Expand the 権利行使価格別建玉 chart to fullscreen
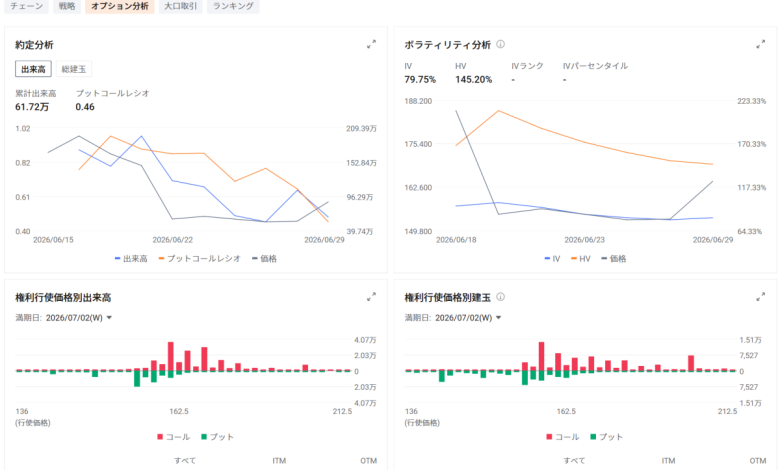The width and height of the screenshot is (780, 470). pyautogui.click(x=760, y=297)
